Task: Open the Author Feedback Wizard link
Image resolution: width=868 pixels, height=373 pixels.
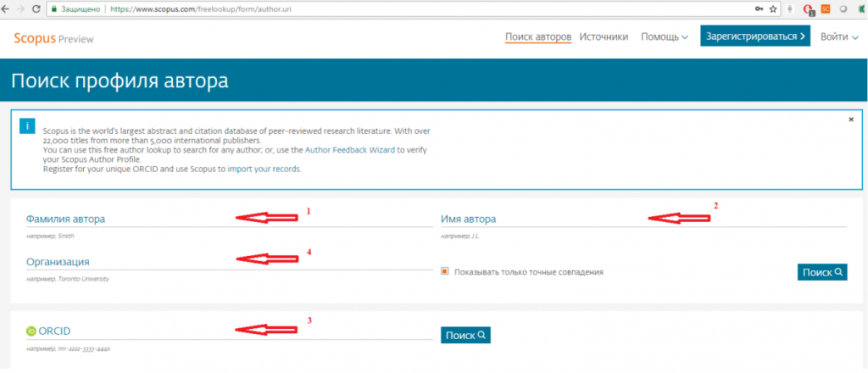Action: pos(350,150)
